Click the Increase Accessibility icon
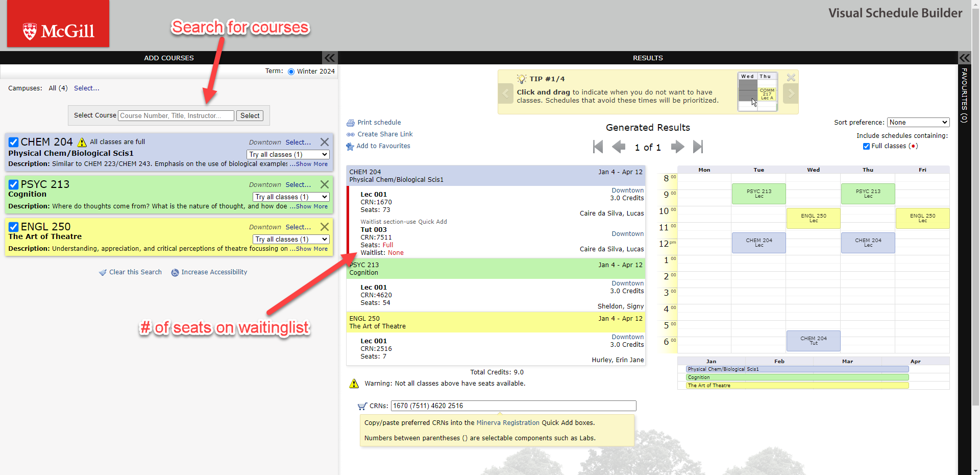 point(175,273)
